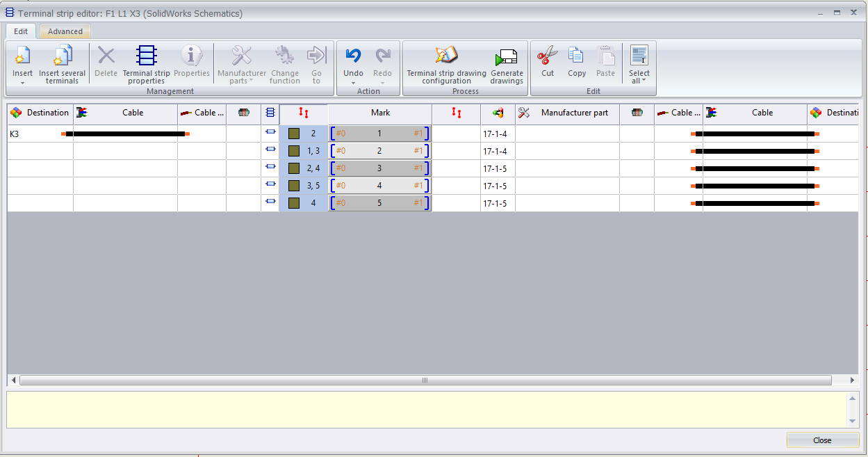
Task: Switch to the Advanced tab
Action: point(65,31)
